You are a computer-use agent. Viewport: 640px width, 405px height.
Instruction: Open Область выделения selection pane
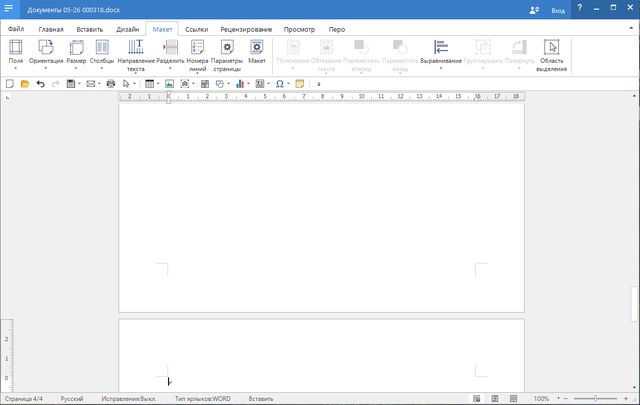point(551,54)
